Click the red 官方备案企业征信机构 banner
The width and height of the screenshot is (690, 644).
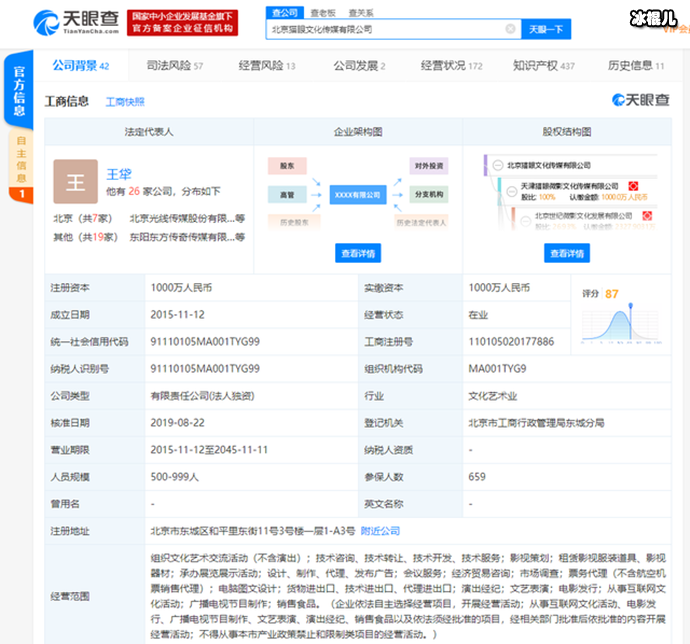tap(183, 23)
